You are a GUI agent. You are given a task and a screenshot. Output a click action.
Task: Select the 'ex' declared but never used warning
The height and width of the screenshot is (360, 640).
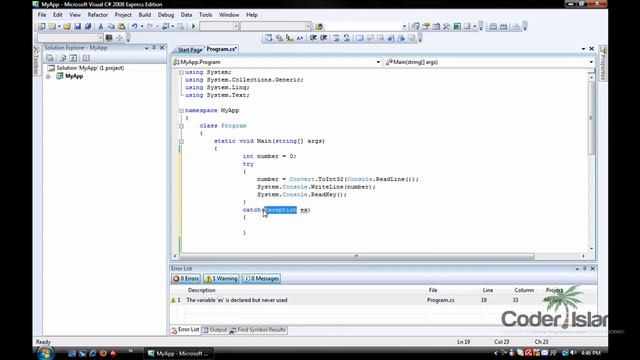[237, 300]
